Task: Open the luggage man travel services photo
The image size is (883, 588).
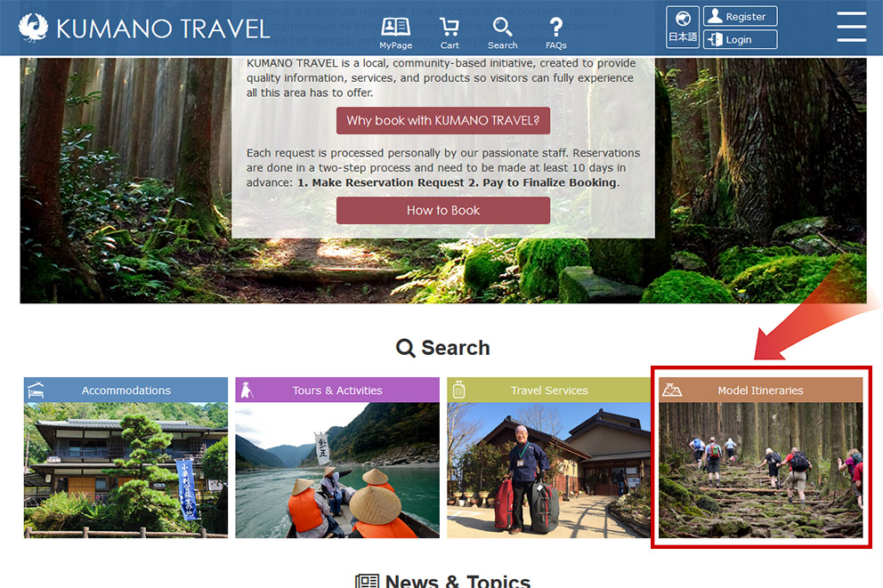Action: pos(549,471)
